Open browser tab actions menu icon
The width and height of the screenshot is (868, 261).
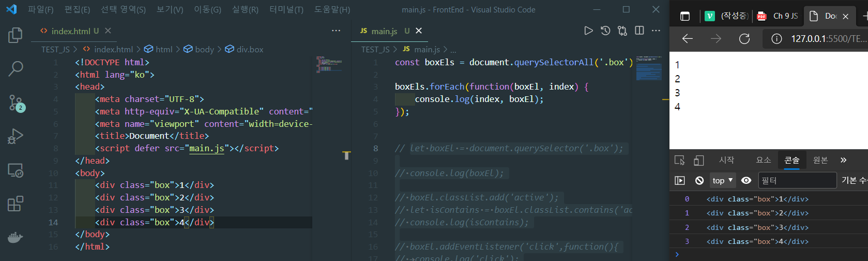coord(685,16)
